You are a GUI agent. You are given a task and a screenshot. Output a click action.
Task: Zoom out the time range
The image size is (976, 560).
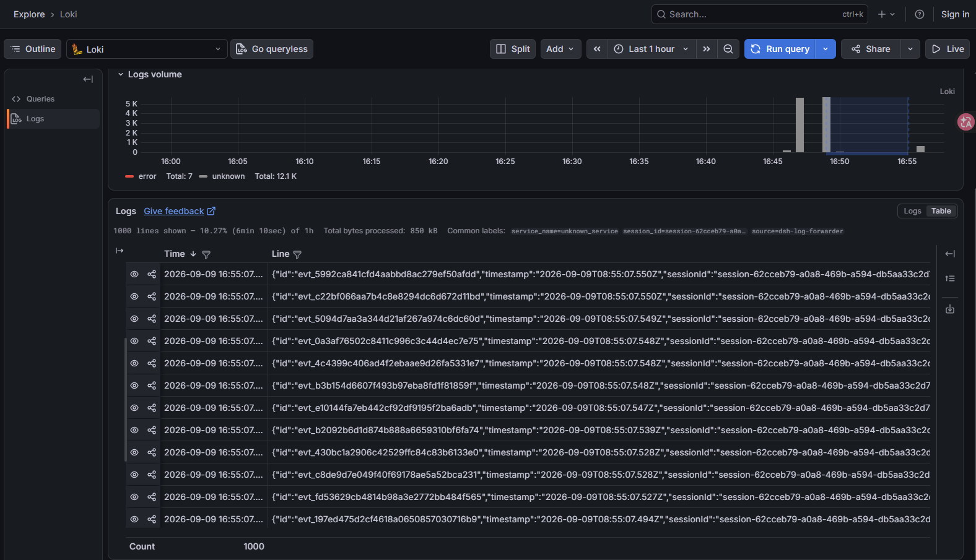click(728, 49)
